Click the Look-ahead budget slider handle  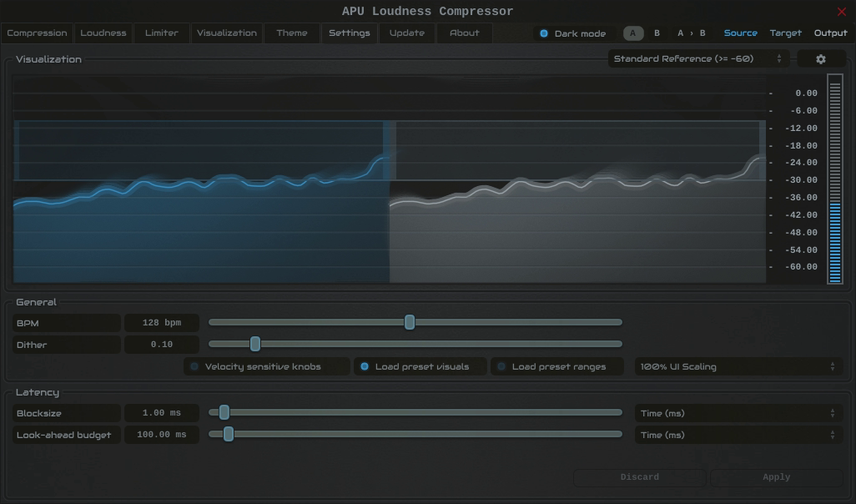pyautogui.click(x=229, y=434)
